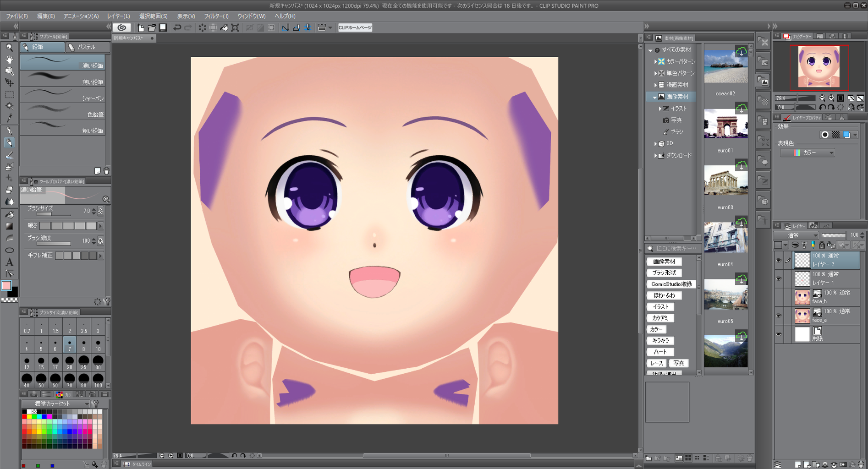Expand the ダウンロード material folder
Viewport: 868px width, 469px height.
point(655,156)
